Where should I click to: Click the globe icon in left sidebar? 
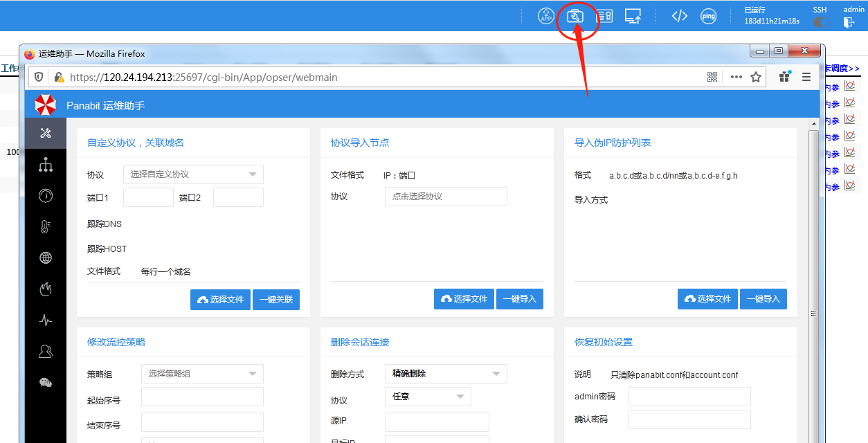[46, 258]
